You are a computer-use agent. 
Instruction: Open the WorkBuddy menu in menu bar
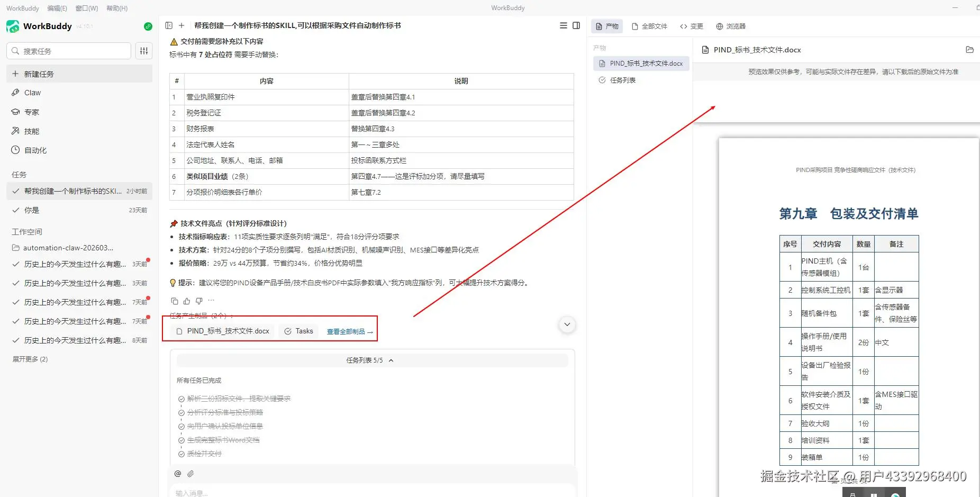point(23,8)
